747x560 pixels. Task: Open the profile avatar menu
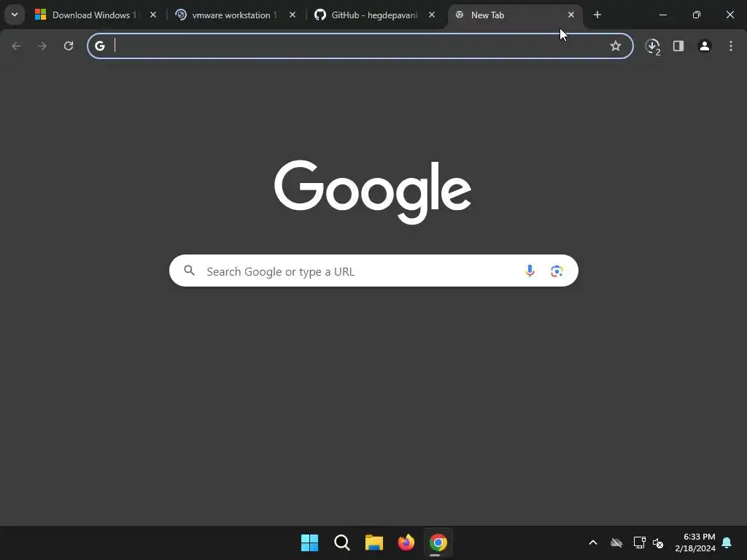(x=705, y=46)
